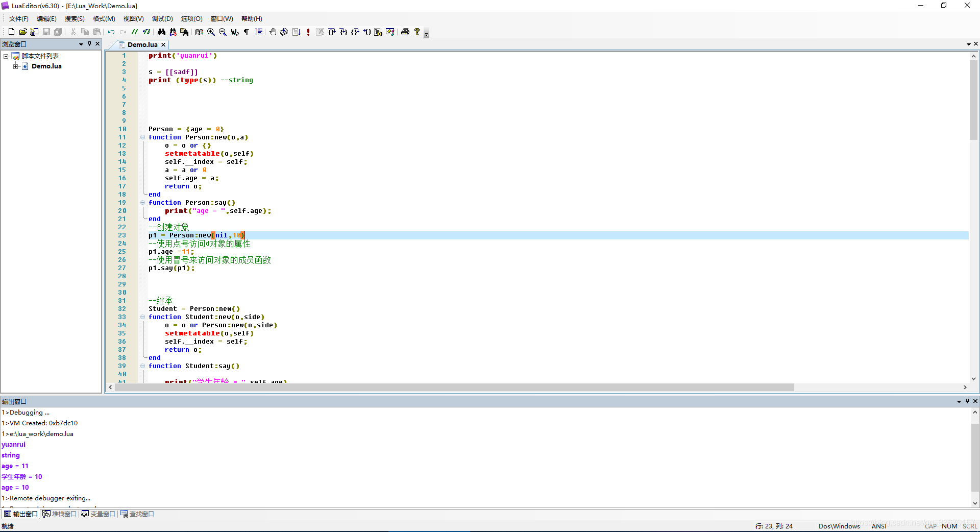The image size is (980, 532).
Task: Click the editor horizontal scrollbar thumb
Action: click(x=454, y=388)
